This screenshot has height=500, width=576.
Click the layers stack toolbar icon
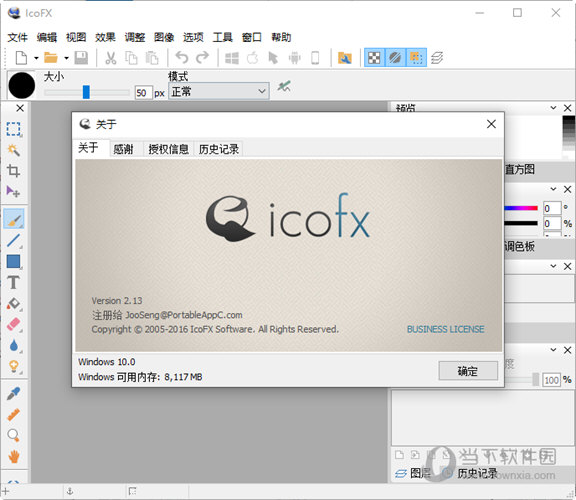437,58
